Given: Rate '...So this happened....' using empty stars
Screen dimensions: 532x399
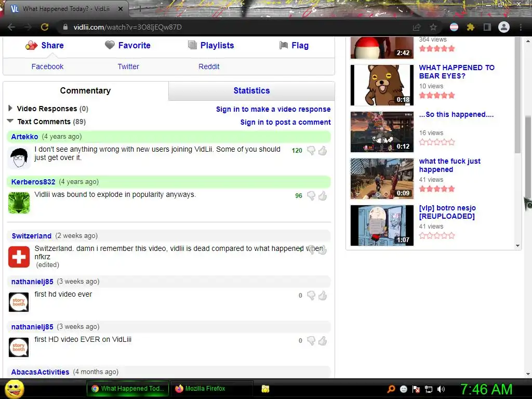Looking at the screenshot, I should (436, 142).
